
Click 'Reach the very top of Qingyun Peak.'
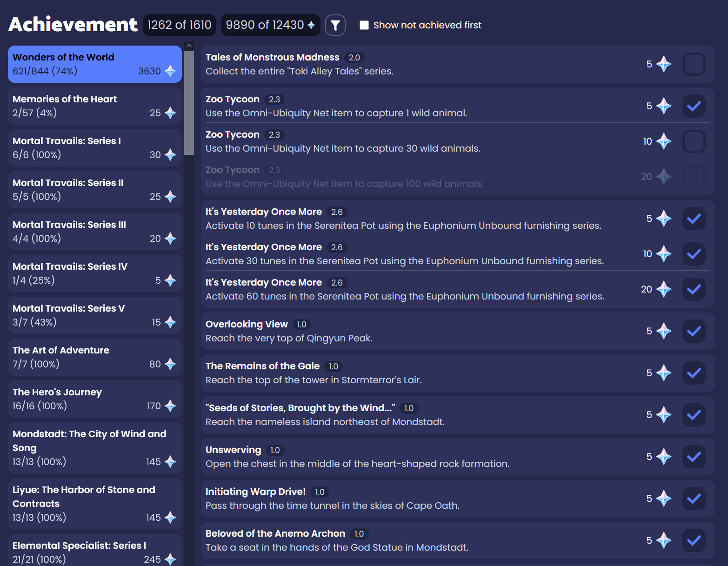coord(289,338)
